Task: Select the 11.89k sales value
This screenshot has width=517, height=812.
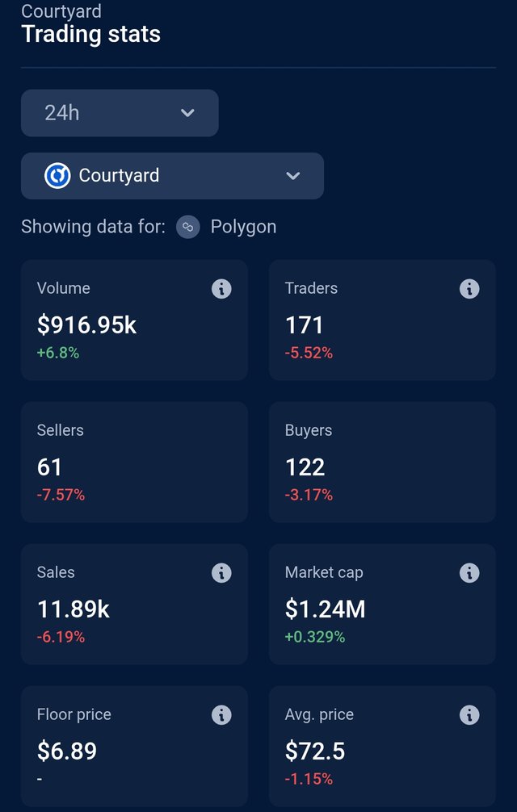Action: tap(74, 609)
